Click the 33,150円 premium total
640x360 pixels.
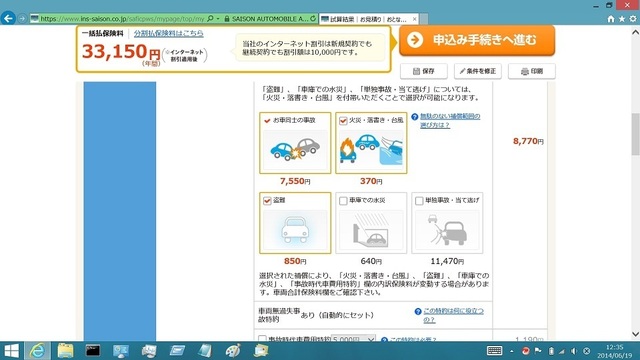click(x=121, y=52)
